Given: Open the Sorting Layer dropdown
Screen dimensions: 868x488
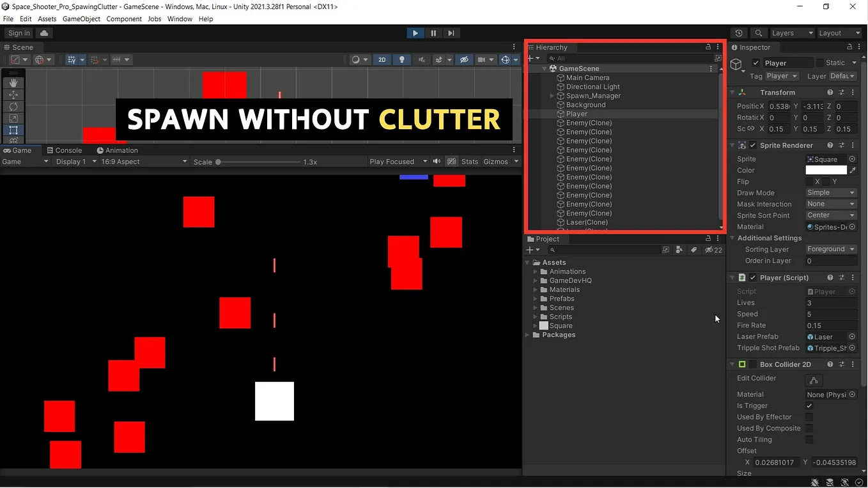Looking at the screenshot, I should [830, 249].
